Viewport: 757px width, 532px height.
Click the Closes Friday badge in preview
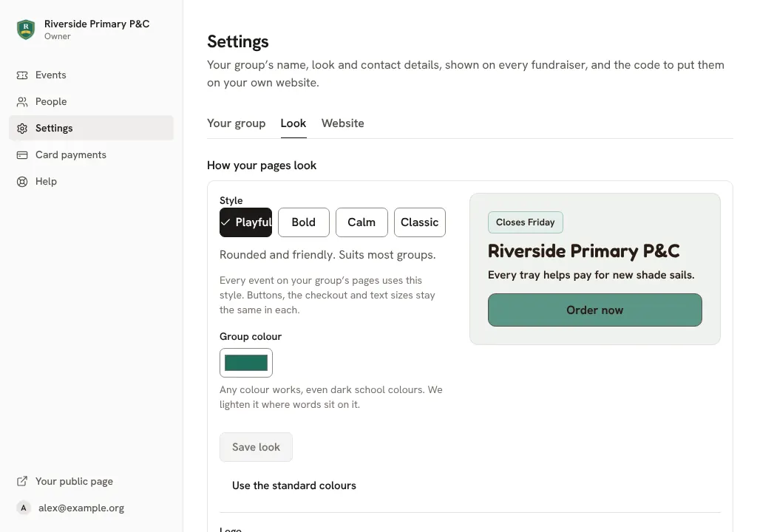click(x=526, y=222)
